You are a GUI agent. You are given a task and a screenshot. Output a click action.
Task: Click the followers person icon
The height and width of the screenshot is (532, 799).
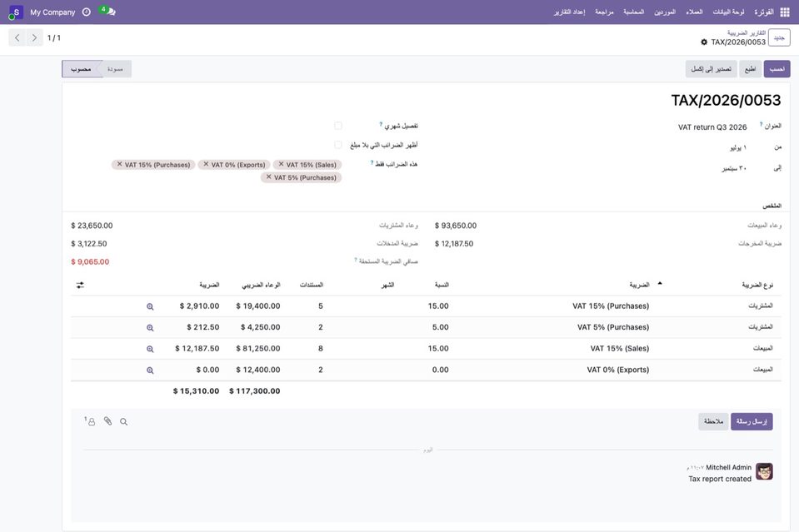tap(90, 421)
